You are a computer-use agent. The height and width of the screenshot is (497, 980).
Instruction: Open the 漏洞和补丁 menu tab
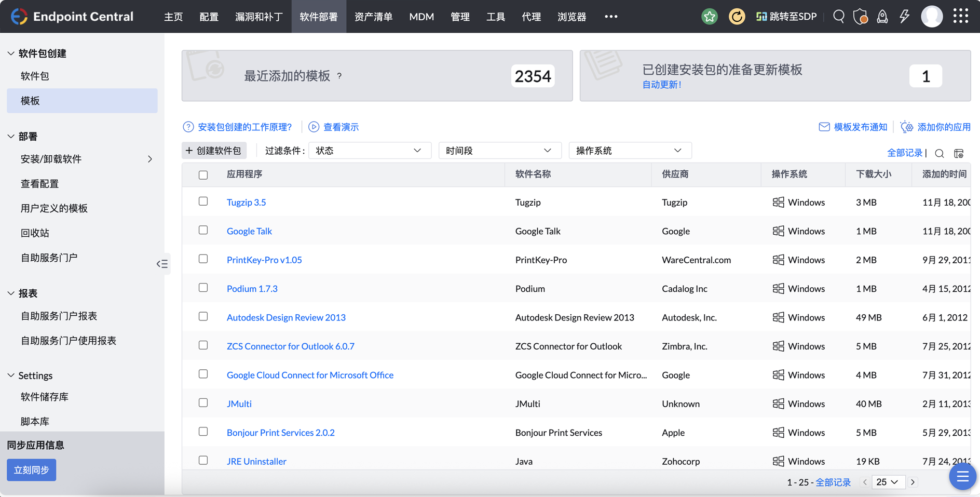click(x=258, y=17)
